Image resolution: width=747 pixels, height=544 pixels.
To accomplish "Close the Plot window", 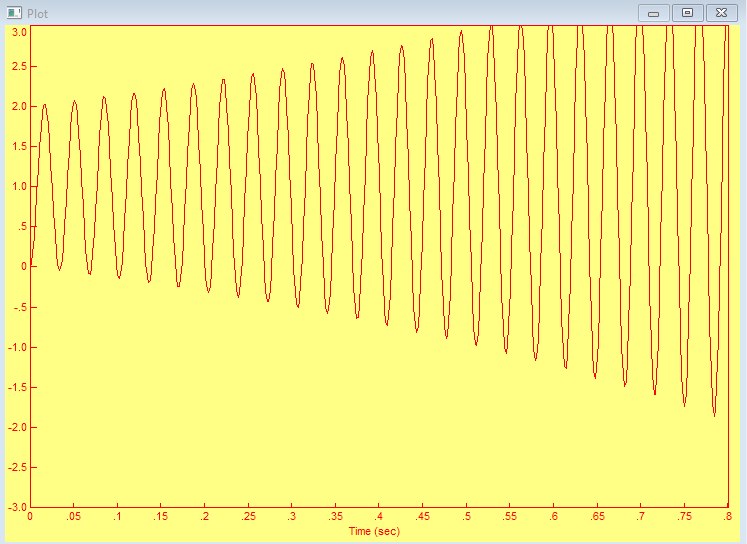I will [x=721, y=13].
